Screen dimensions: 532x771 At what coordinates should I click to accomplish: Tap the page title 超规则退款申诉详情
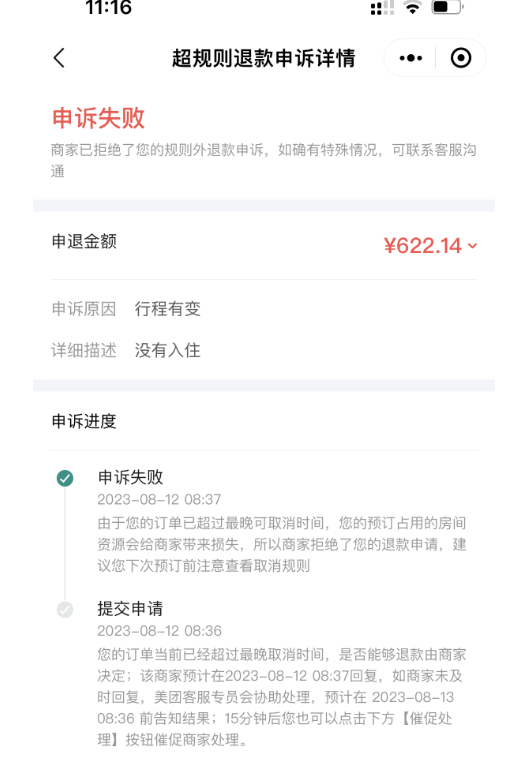(264, 58)
